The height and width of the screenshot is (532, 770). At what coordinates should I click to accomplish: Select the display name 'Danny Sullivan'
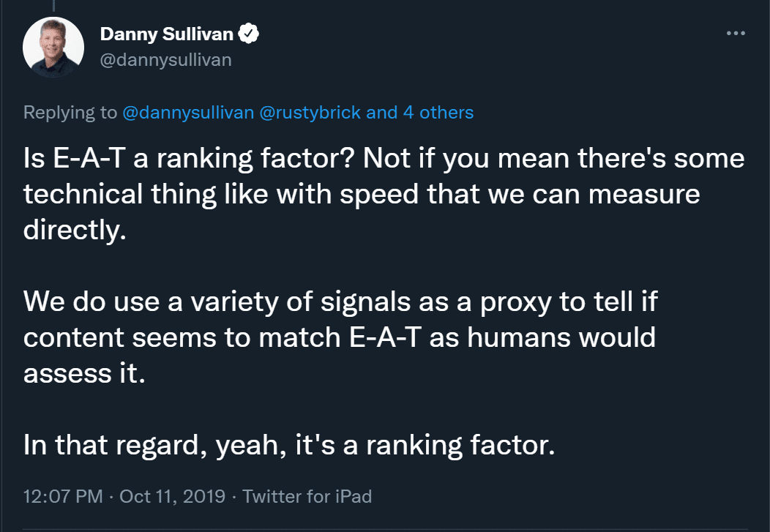click(x=168, y=31)
